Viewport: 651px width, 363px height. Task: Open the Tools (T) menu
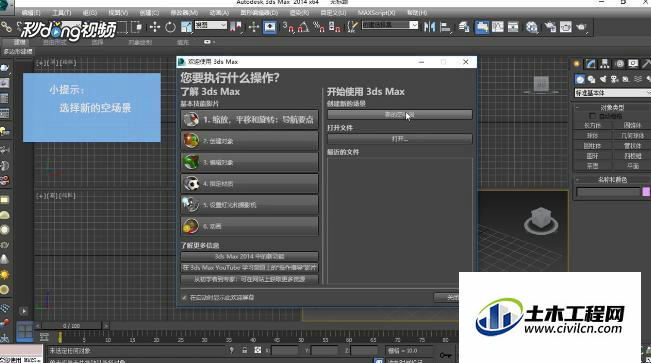pyautogui.click(x=61, y=13)
